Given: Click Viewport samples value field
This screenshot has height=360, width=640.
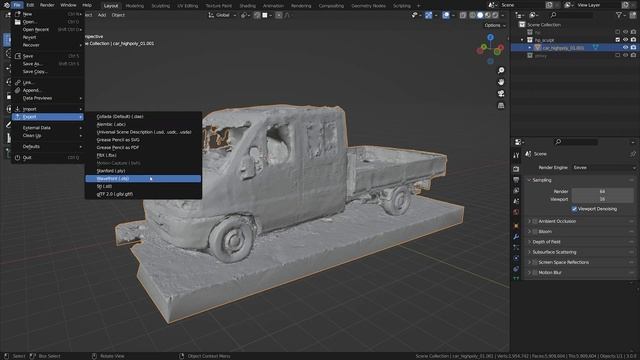Looking at the screenshot, I should pos(602,199).
